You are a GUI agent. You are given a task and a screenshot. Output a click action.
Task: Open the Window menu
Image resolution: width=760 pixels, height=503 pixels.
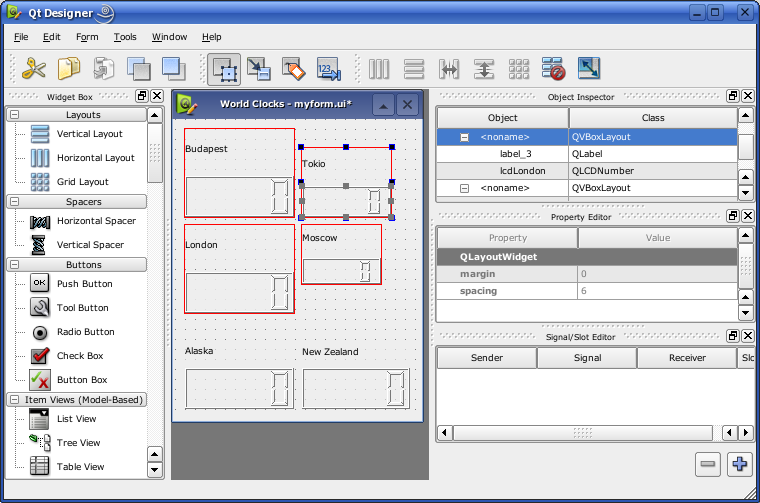pos(170,37)
